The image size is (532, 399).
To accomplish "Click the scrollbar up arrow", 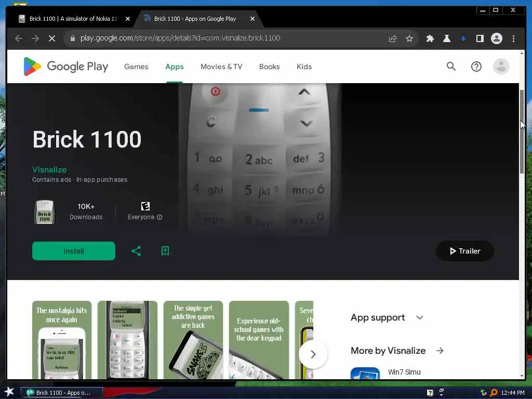I will [522, 54].
